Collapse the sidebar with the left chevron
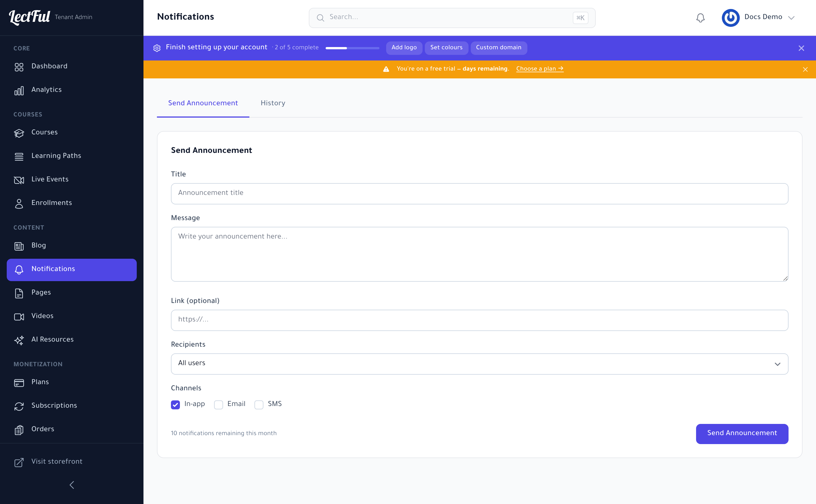Viewport: 816px width, 504px height. pyautogui.click(x=72, y=485)
